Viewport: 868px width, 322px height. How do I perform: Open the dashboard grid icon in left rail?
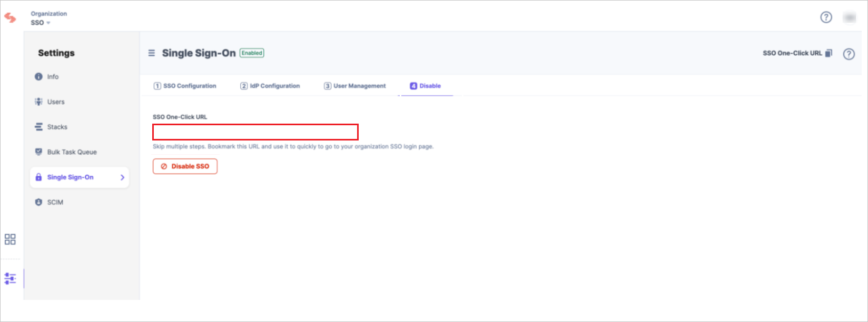pos(10,239)
